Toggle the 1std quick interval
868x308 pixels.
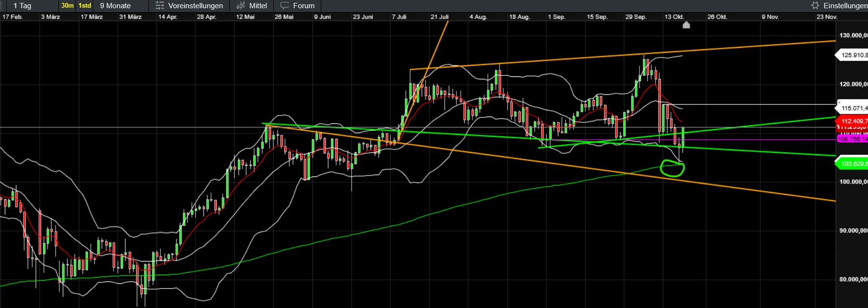[x=85, y=6]
